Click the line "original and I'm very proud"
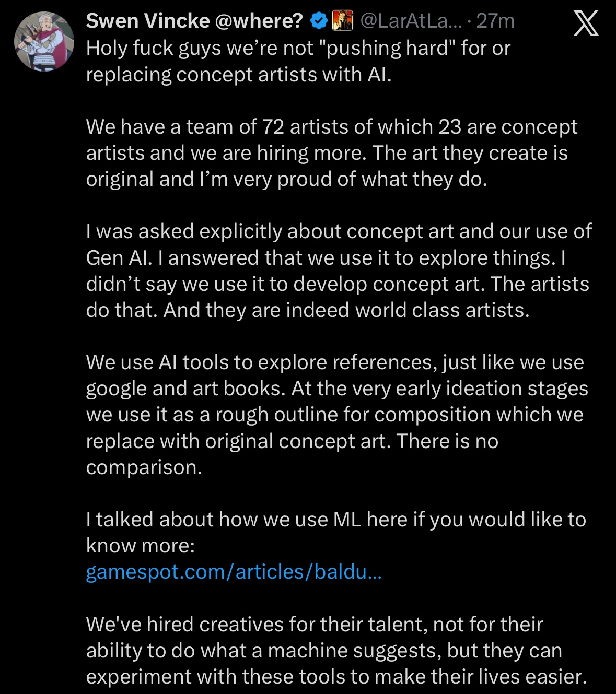 tap(286, 179)
